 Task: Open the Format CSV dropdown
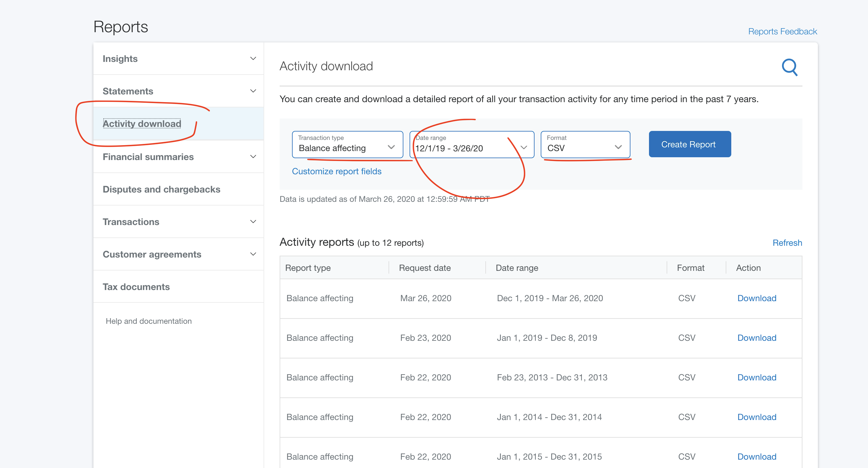[x=585, y=144]
